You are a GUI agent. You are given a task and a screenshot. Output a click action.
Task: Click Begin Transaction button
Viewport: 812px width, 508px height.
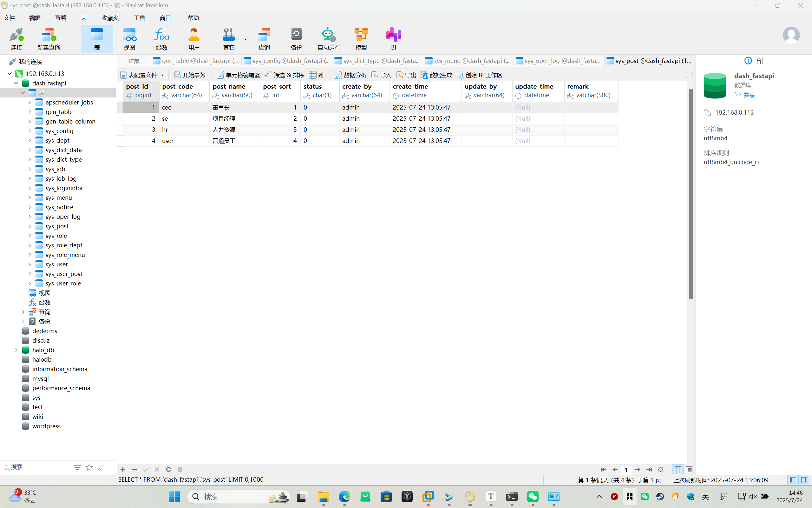[190, 75]
